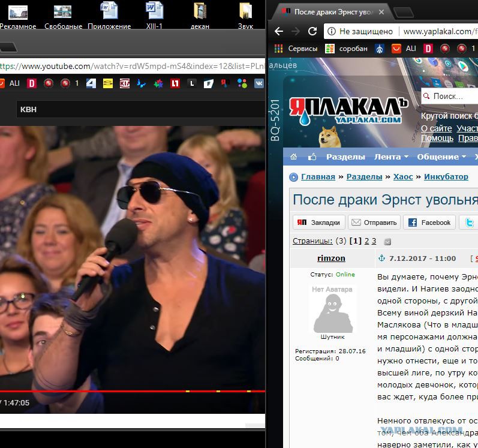478x448 pixels.
Task: Expand the Лента dropdown menu
Action: click(x=391, y=157)
